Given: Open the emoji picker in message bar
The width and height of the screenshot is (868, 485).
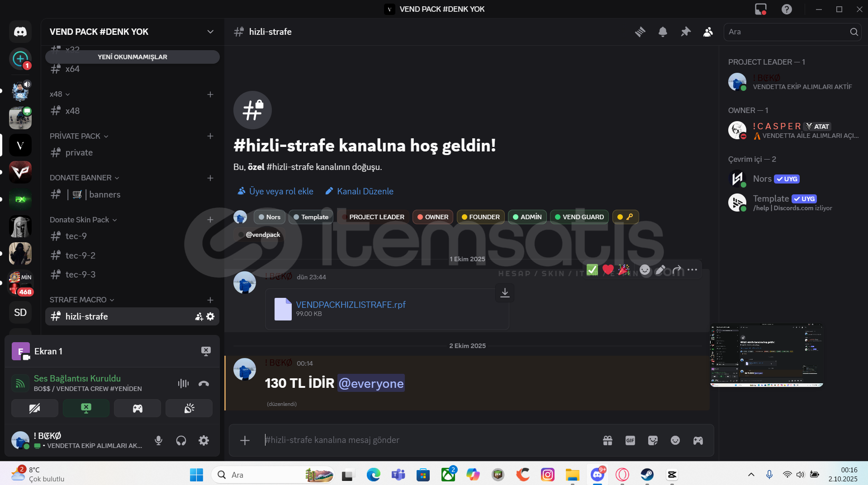Looking at the screenshot, I should point(675,440).
